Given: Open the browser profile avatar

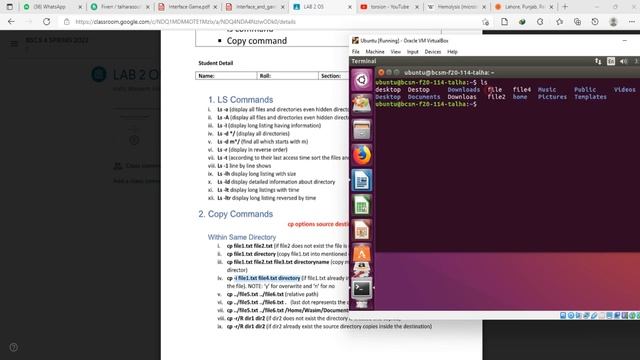Looking at the screenshot, I should 613,22.
